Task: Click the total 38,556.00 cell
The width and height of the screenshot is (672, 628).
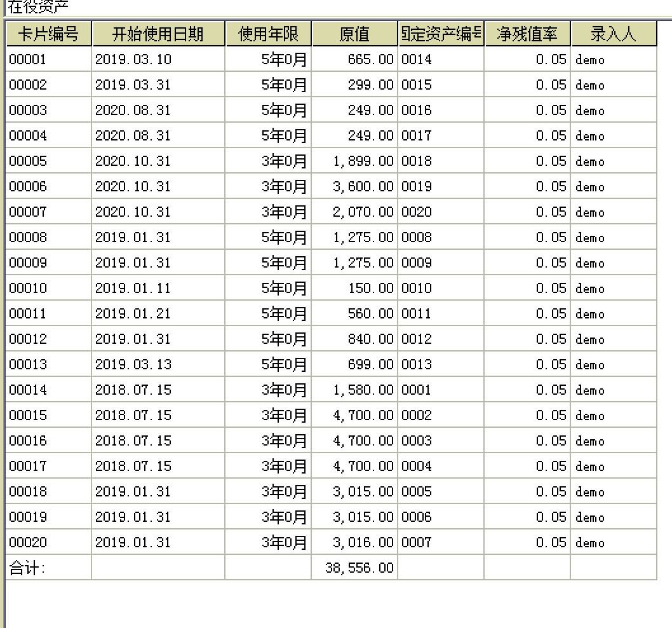Action: [354, 568]
